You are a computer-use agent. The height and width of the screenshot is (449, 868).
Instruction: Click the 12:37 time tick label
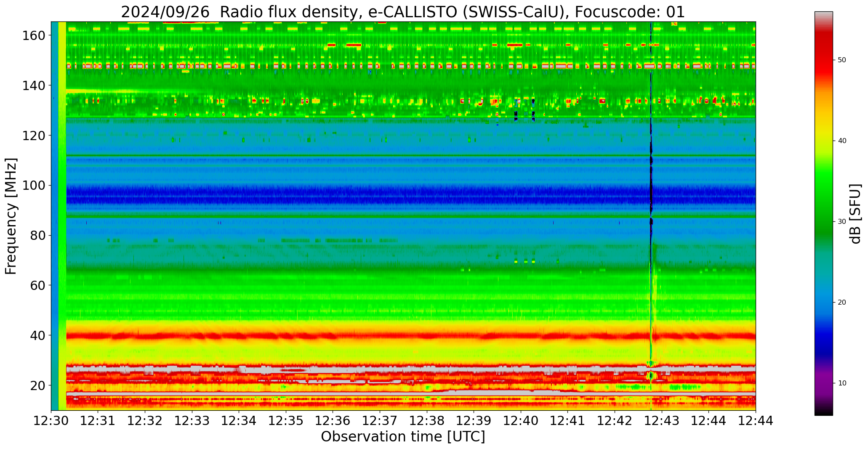(x=380, y=420)
